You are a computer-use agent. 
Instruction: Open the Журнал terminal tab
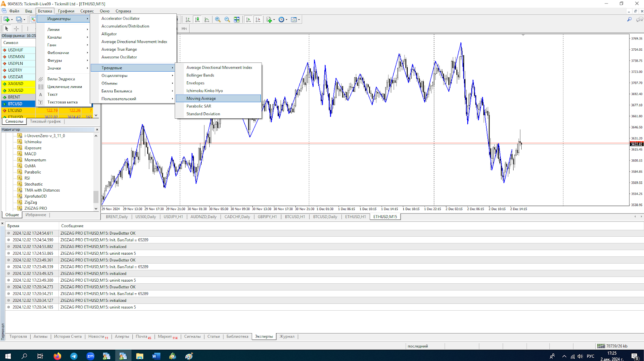[x=287, y=336]
